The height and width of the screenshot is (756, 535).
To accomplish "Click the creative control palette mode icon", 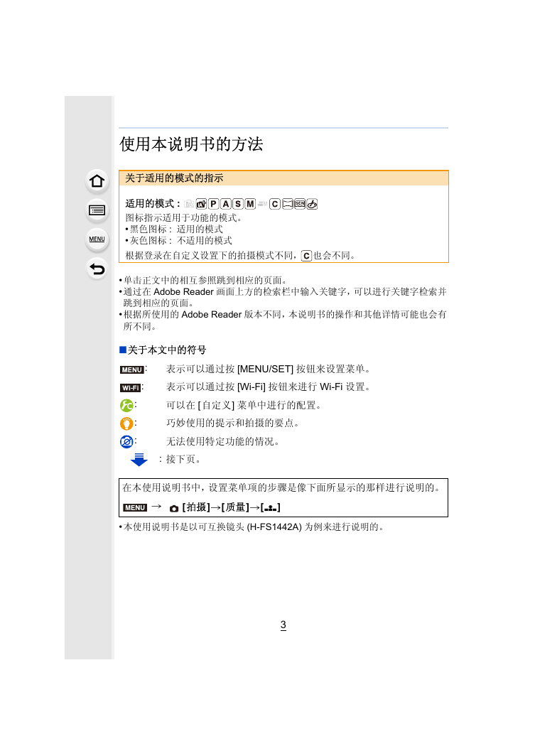I will 312,204.
